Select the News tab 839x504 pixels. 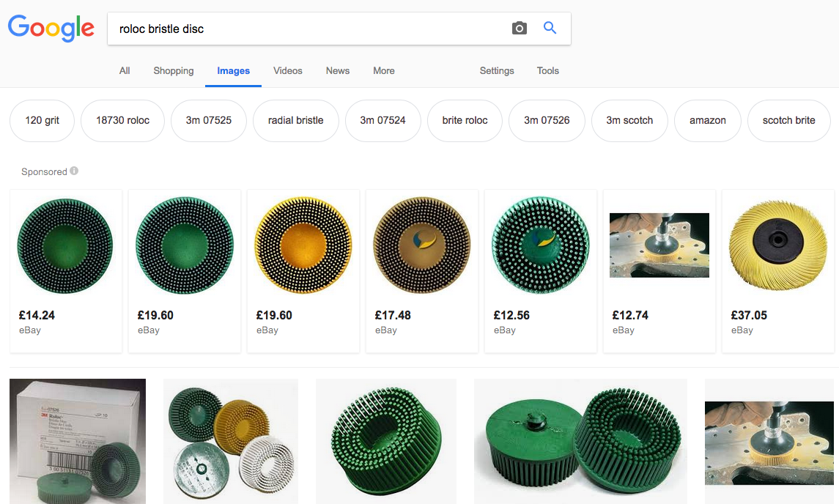click(x=337, y=70)
